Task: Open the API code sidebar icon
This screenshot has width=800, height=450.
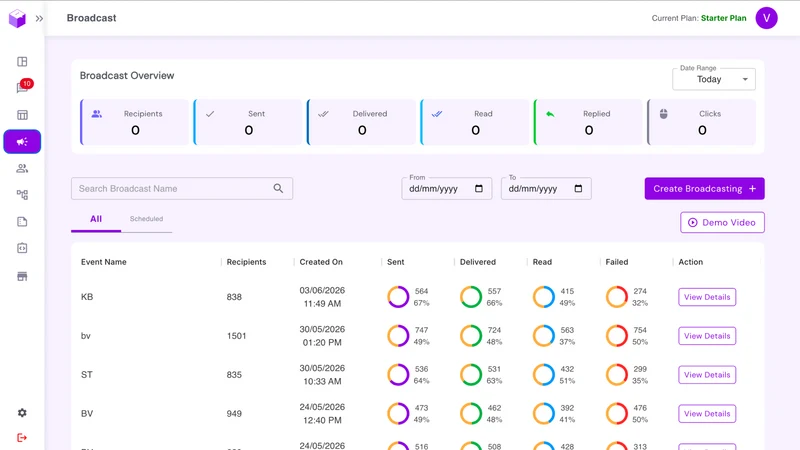Action: coord(22,248)
